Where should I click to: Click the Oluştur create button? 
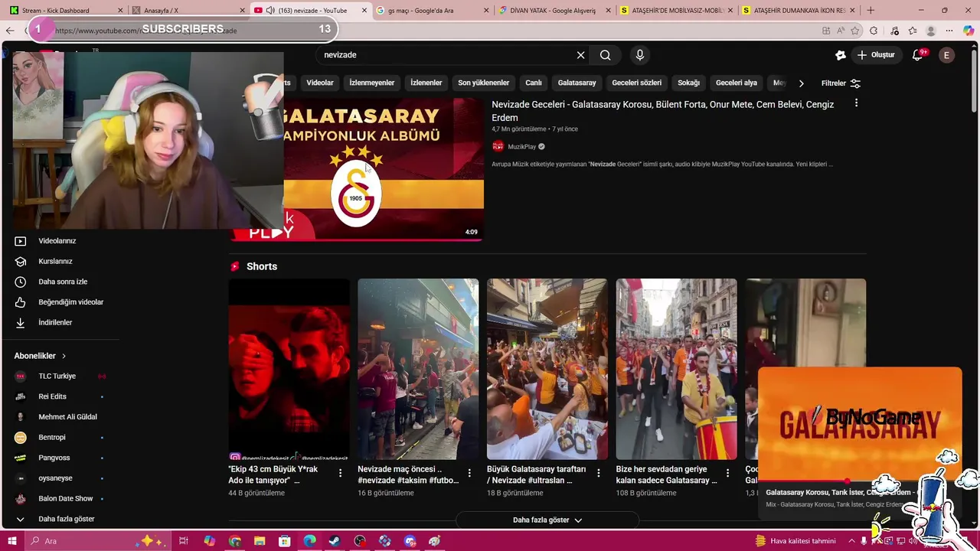click(x=876, y=55)
